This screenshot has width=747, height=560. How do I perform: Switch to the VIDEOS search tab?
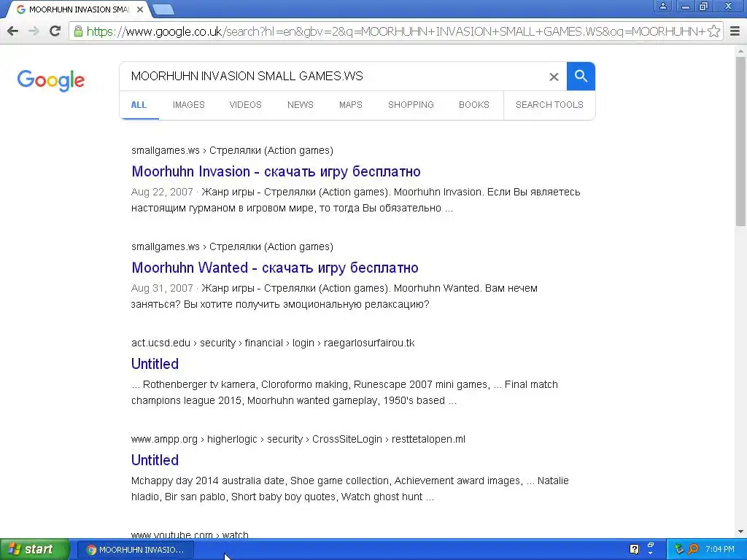[x=245, y=105]
